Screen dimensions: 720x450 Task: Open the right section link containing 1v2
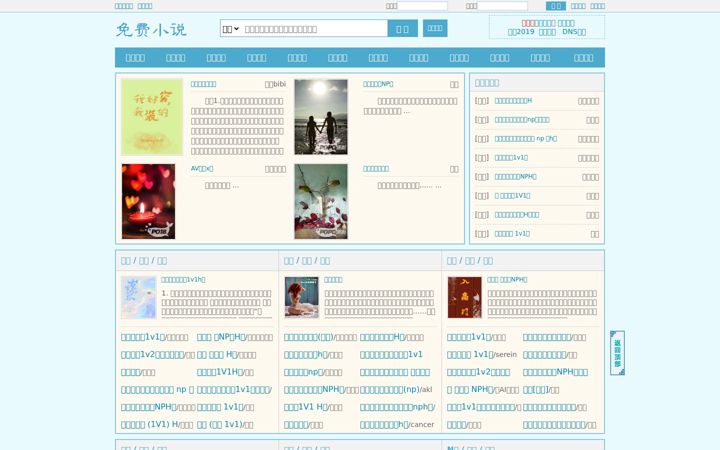point(478,372)
